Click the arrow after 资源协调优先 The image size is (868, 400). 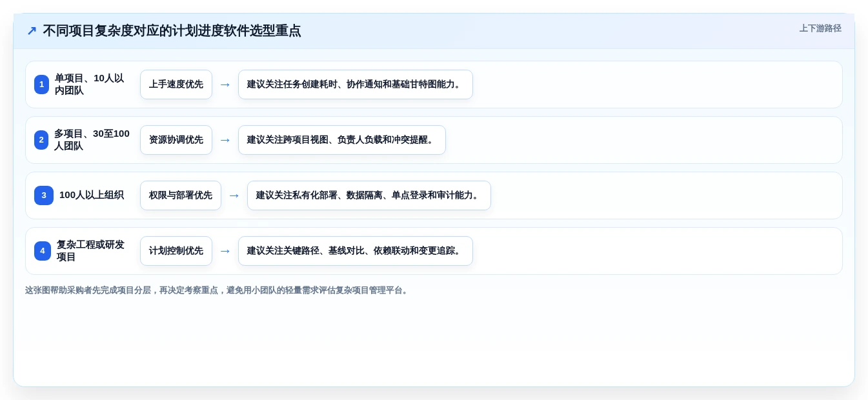(225, 140)
